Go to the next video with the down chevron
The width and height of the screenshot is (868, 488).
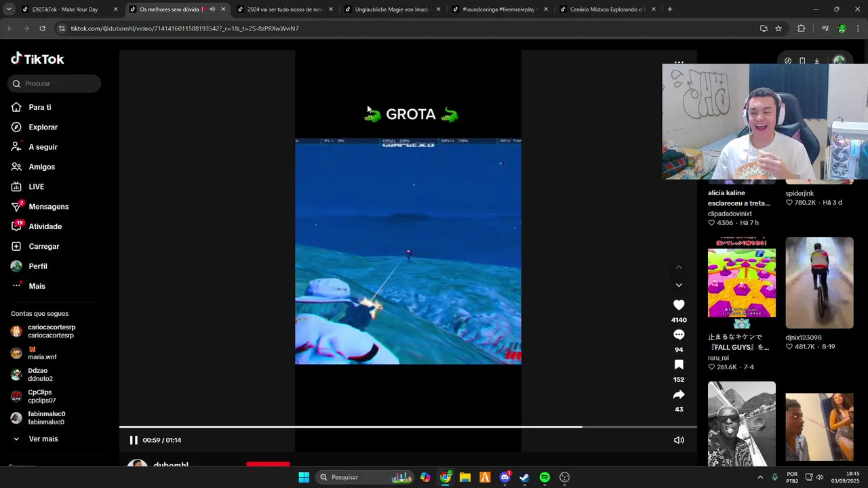[679, 285]
